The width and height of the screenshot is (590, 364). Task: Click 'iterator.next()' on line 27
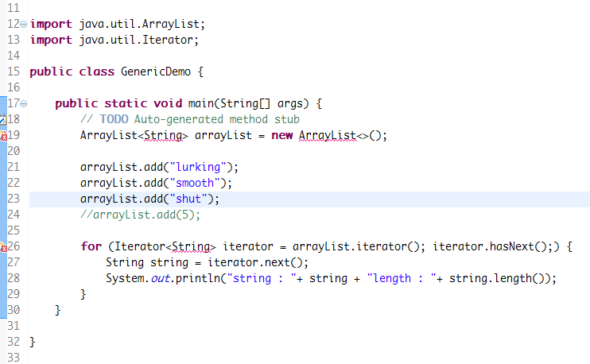click(254, 262)
